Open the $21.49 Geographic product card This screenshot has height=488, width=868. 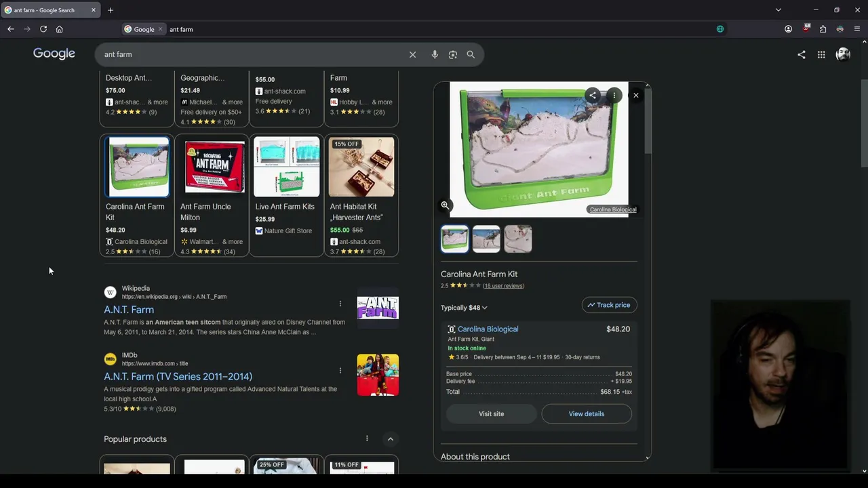click(212, 98)
